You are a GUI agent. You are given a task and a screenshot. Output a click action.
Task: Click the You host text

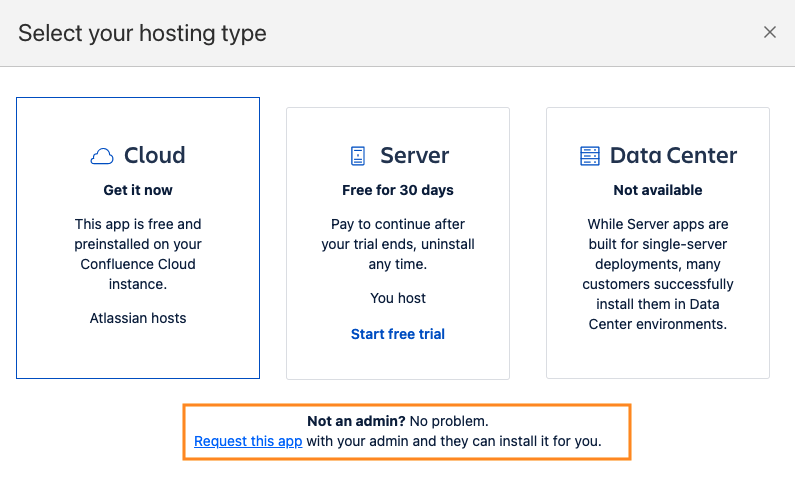click(398, 298)
